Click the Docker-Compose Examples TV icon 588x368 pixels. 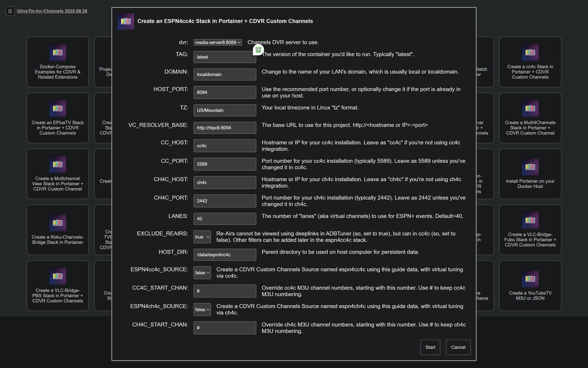pos(58,52)
